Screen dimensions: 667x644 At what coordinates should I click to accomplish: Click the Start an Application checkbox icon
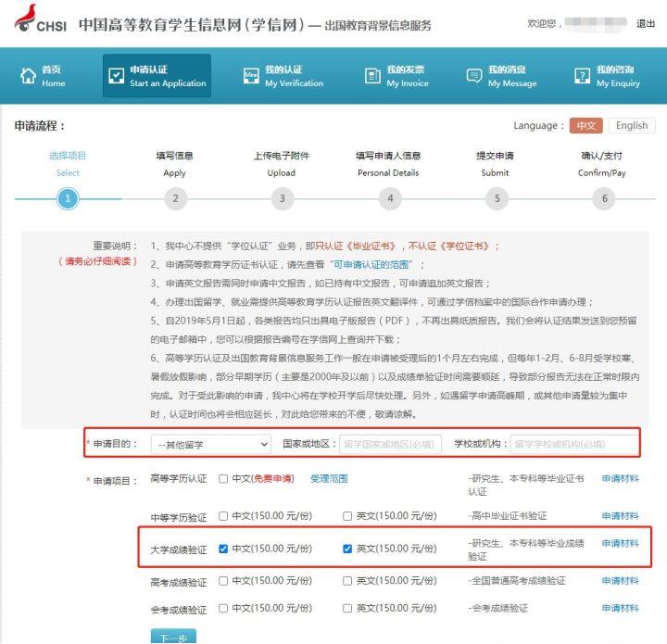116,76
